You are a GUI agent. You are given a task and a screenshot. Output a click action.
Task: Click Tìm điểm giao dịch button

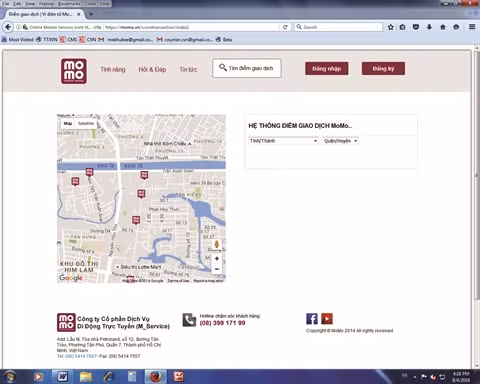(x=247, y=68)
